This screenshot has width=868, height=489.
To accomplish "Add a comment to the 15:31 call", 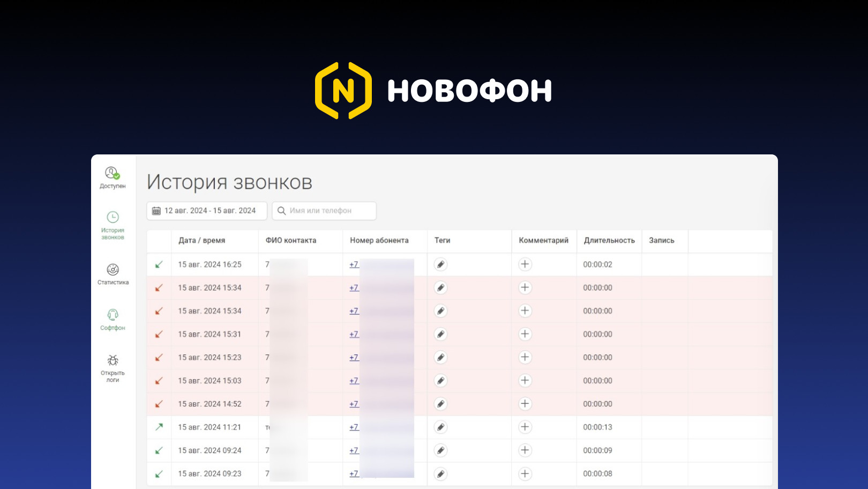I will point(525,334).
